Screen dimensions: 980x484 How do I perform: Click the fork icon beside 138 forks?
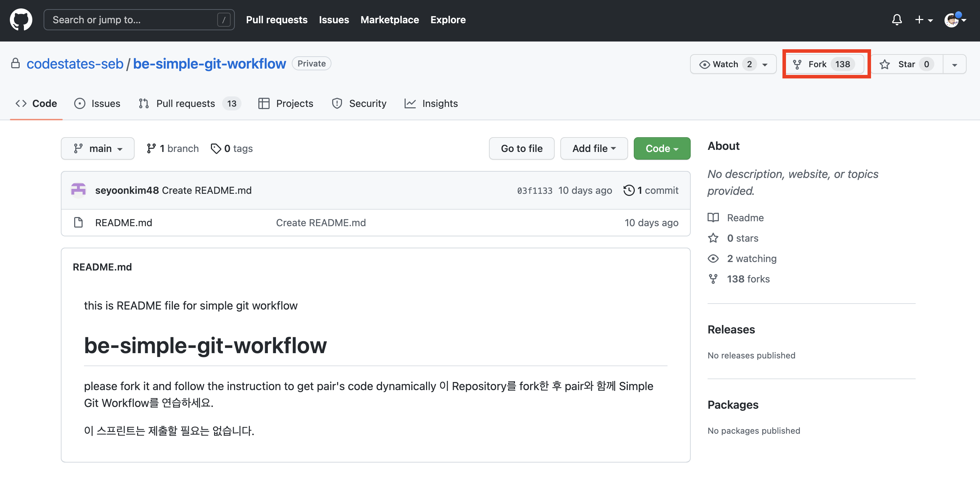713,279
